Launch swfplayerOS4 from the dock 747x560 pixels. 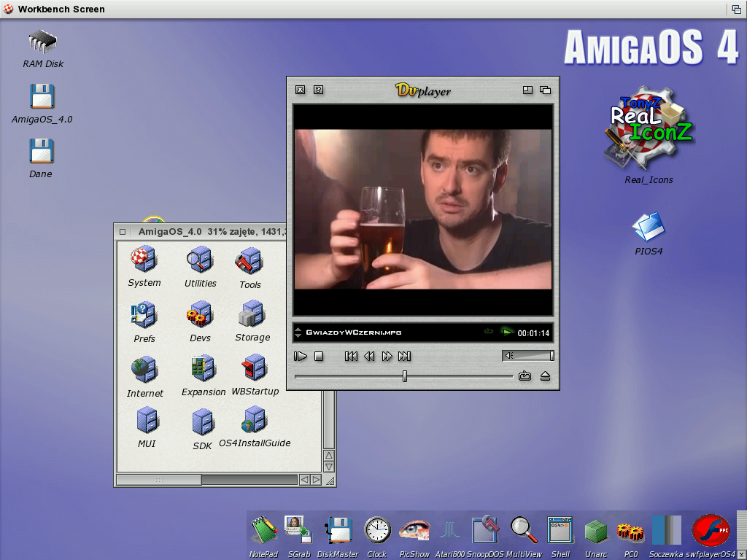click(711, 531)
